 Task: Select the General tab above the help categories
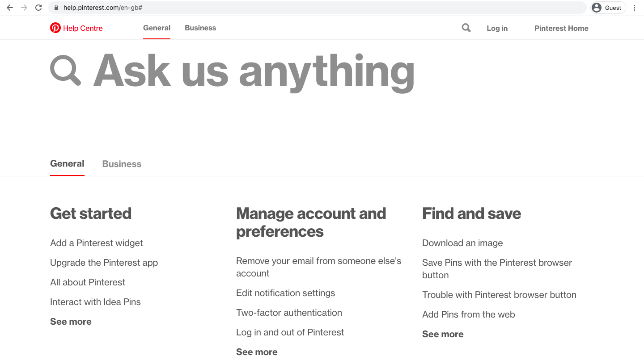(67, 163)
